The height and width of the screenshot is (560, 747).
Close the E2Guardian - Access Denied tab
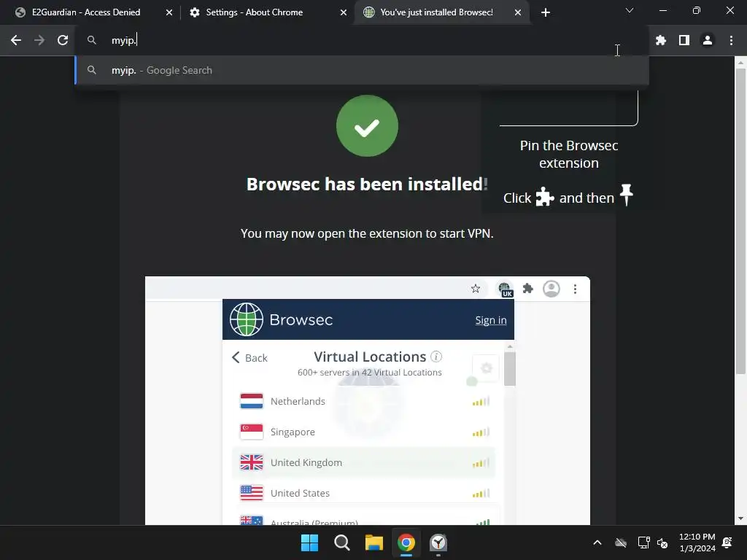[169, 12]
